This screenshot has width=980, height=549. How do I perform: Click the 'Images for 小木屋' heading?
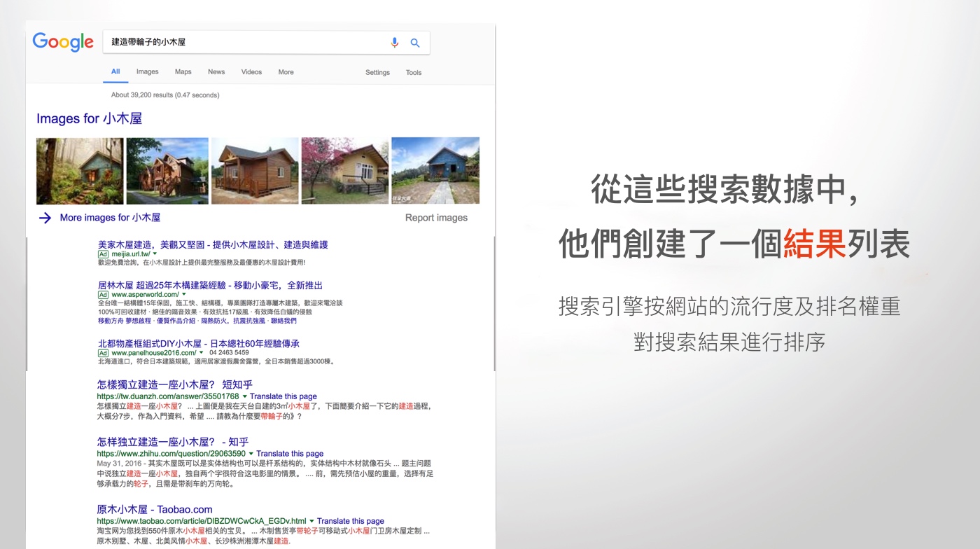[89, 119]
